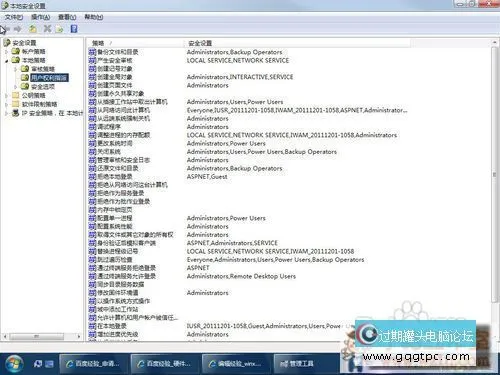This screenshot has width=500, height=375.
Task: Click the policy list scroll-up arrow
Action: [x=494, y=43]
